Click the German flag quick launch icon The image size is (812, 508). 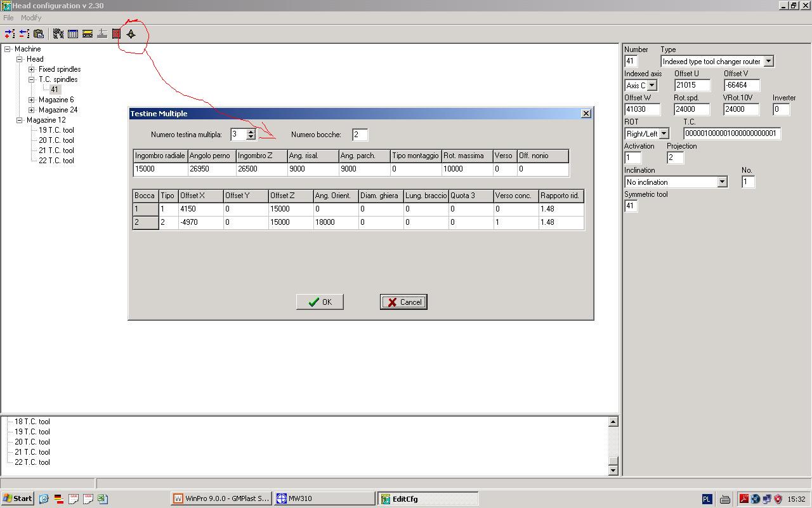(x=58, y=498)
